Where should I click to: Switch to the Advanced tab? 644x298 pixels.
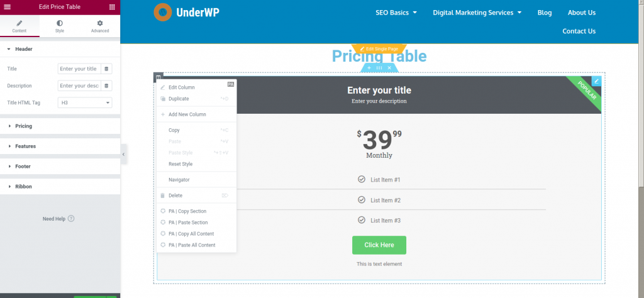coord(100,26)
